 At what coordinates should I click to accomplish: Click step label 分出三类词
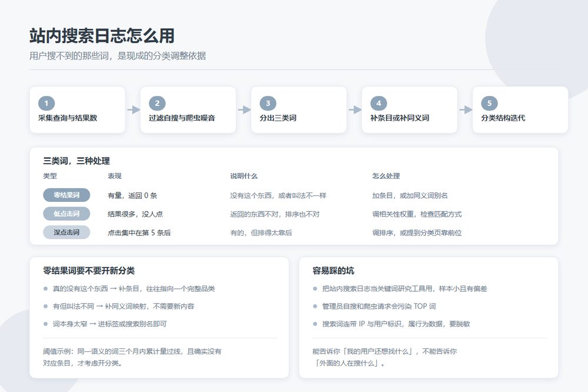[278, 118]
